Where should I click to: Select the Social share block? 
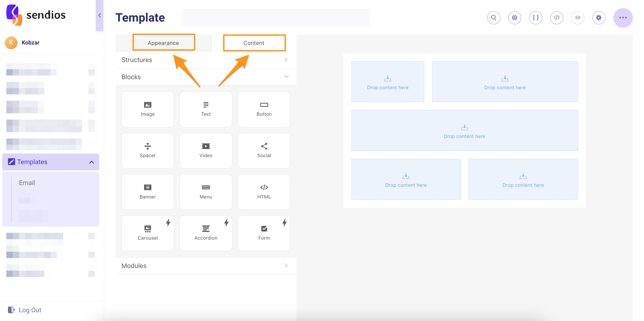pos(264,150)
